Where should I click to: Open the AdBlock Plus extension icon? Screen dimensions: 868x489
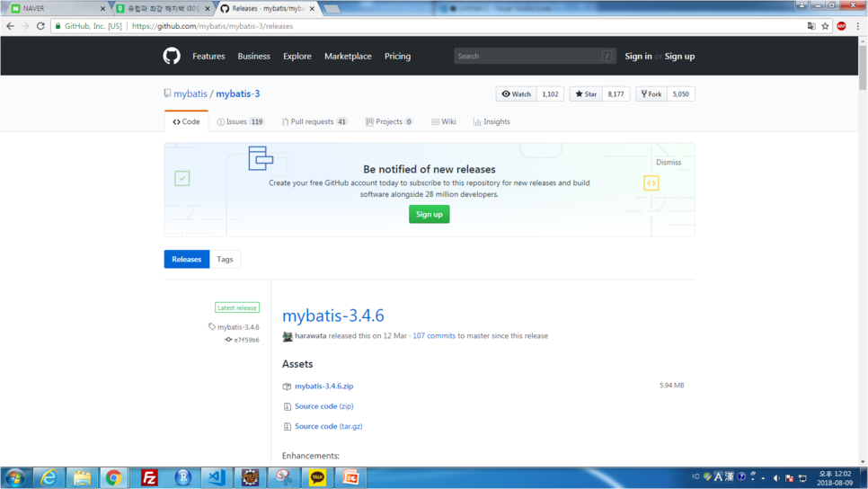coord(841,26)
